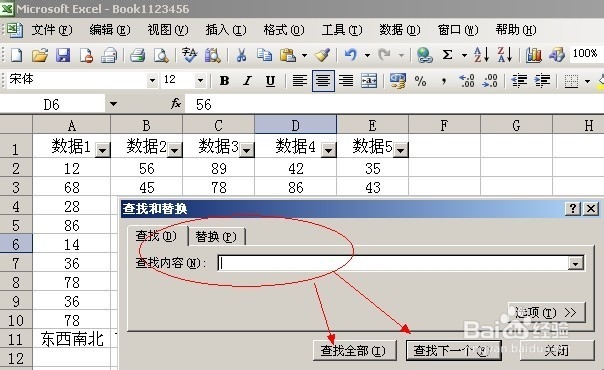Decrease indent icon
This screenshot has width=604, height=370.
(x=519, y=81)
